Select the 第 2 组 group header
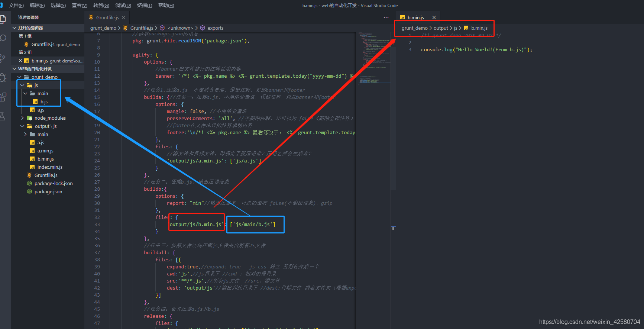The width and height of the screenshot is (644, 329). [x=25, y=52]
